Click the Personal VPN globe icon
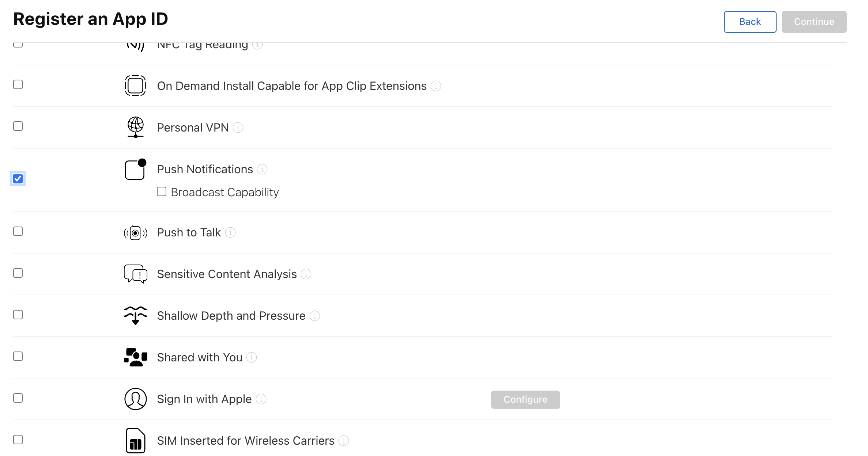 click(x=135, y=127)
